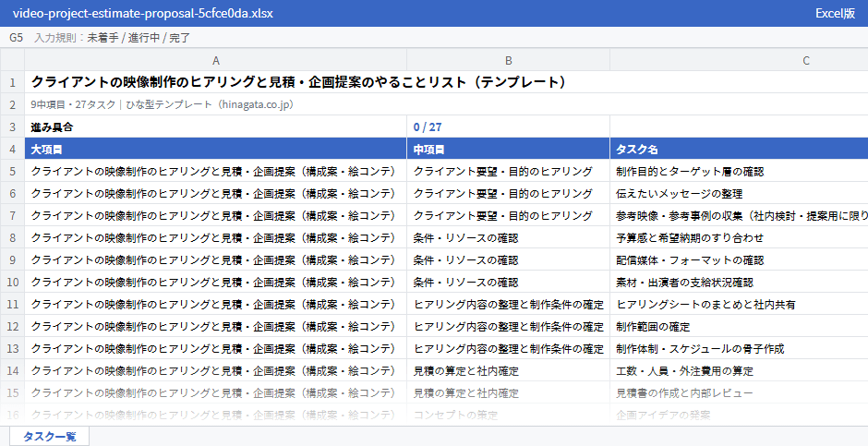The image size is (868, 446).
Task: Click row 14 cell 見積の算定と社内確定
Action: pos(508,370)
